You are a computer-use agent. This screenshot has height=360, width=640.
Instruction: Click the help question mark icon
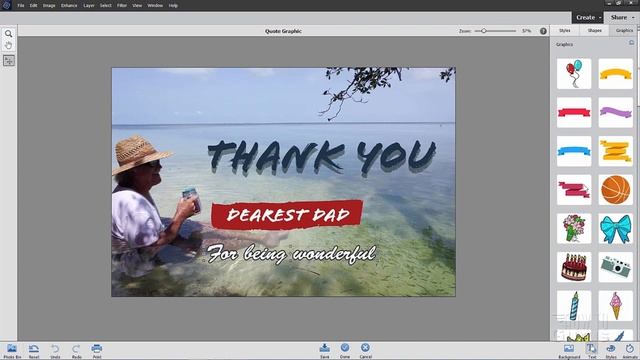coord(543,31)
